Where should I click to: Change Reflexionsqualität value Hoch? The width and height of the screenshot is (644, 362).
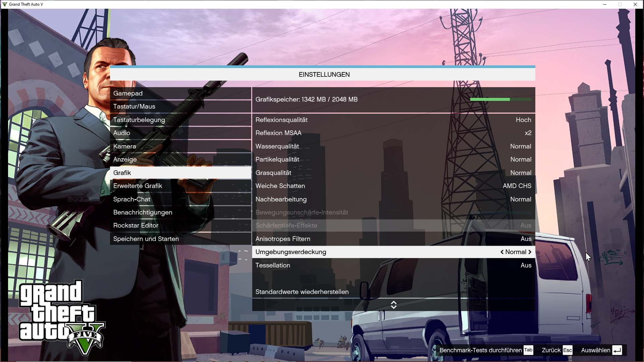click(523, 120)
